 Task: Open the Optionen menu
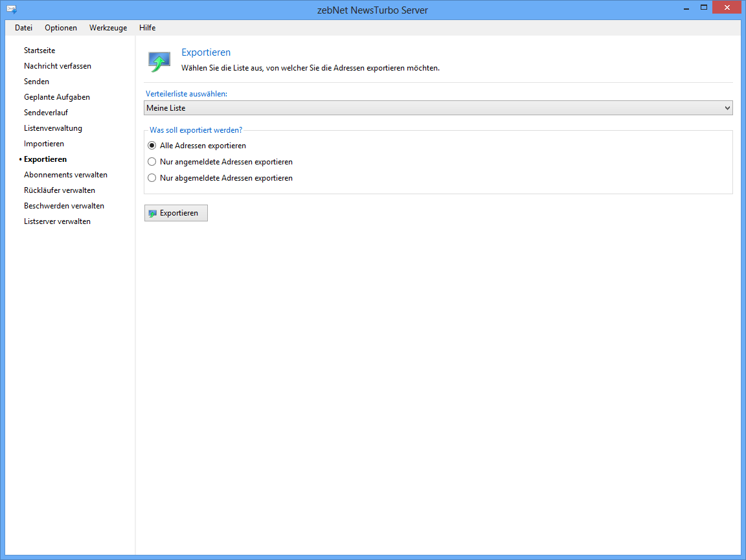click(61, 28)
